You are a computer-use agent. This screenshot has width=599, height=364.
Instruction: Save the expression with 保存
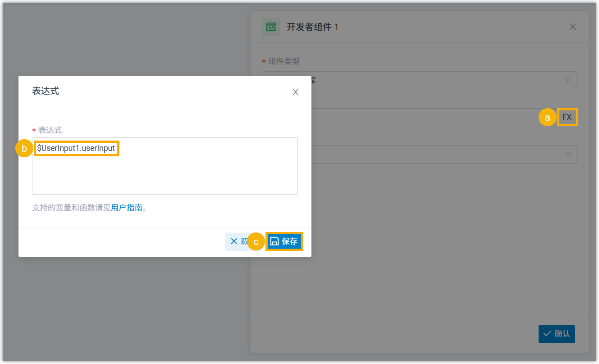[284, 241]
